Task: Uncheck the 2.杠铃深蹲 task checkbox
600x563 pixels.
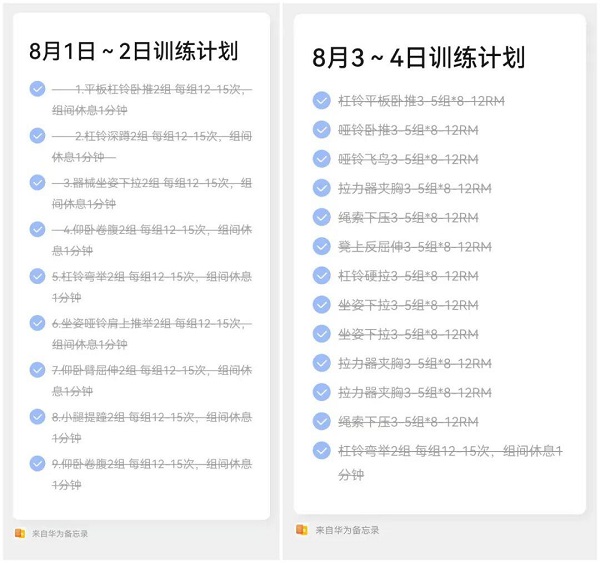Action: [x=38, y=135]
